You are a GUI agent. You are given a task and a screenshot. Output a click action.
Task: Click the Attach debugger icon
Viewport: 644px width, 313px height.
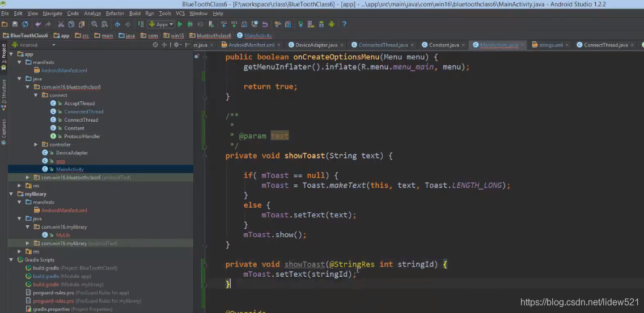pos(211,24)
